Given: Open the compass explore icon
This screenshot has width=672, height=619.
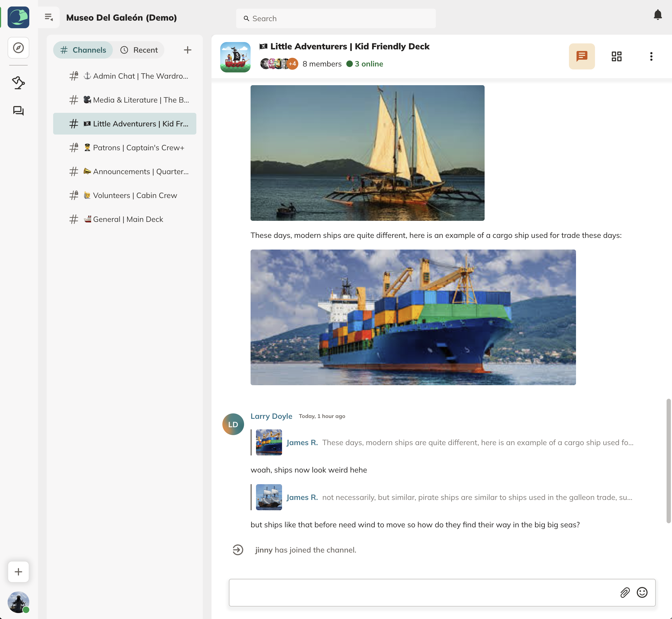Looking at the screenshot, I should click(x=18, y=47).
